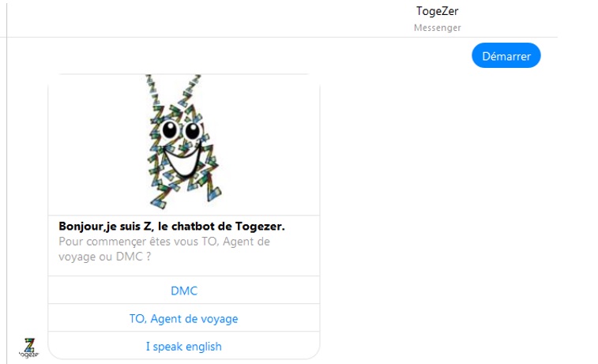598x364 pixels.
Task: Click the Z chatbot mascot image
Action: coord(184,142)
